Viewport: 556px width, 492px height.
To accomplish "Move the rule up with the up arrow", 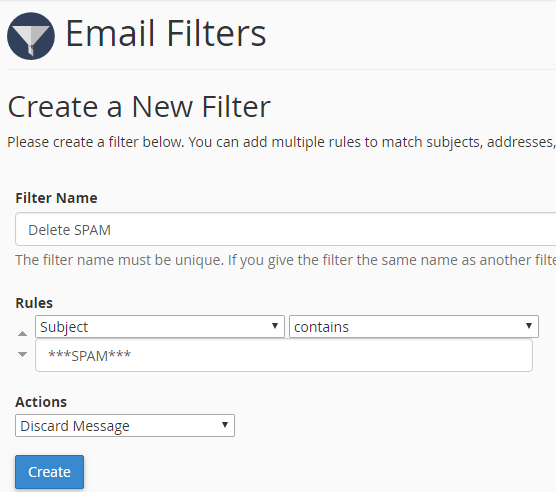I will pyautogui.click(x=22, y=334).
